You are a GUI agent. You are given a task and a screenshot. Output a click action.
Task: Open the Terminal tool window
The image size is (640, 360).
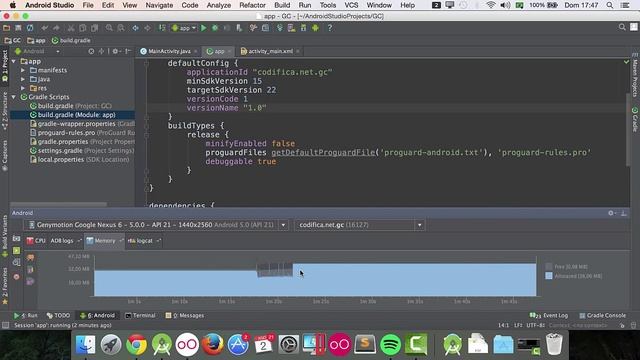coord(140,316)
